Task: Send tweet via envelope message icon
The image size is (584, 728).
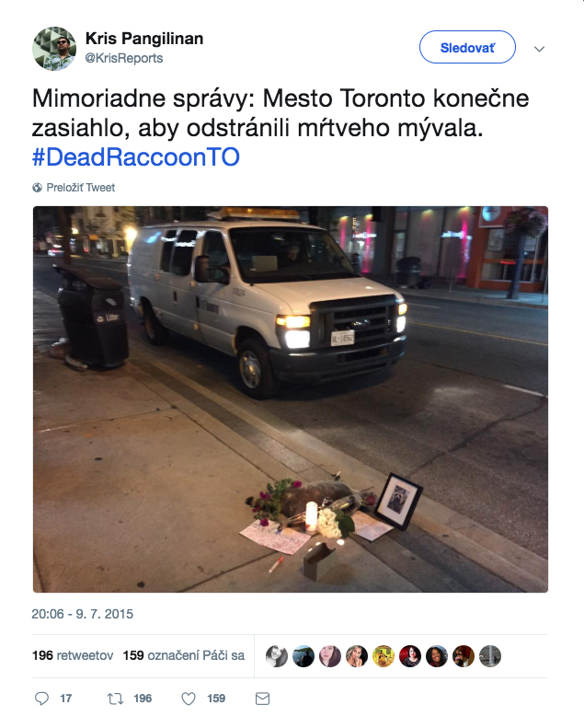Action: coord(262,699)
